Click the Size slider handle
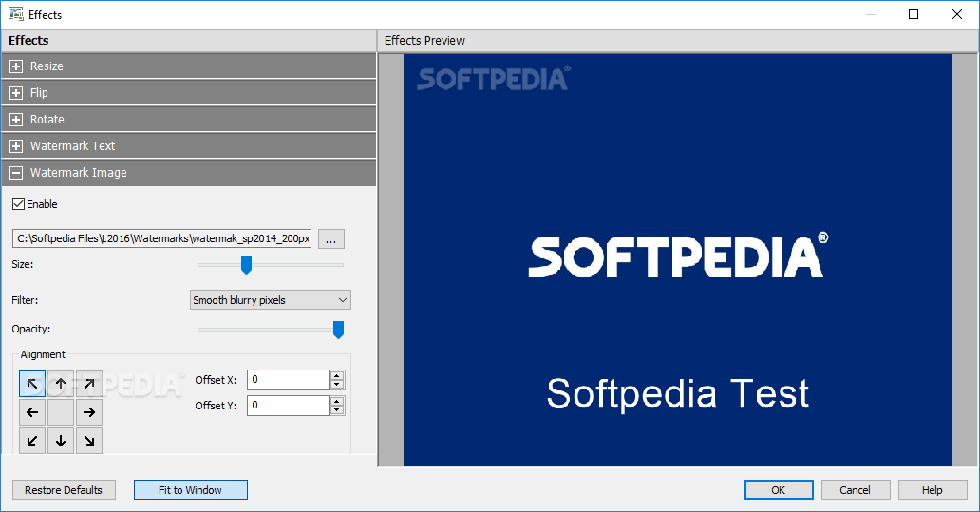 [246, 265]
